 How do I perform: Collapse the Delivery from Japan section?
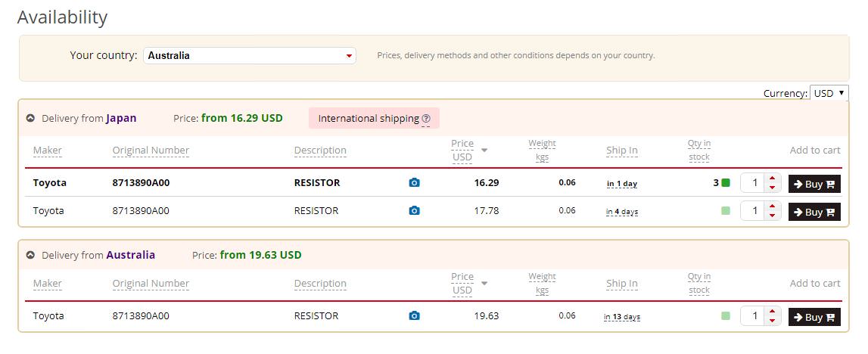30,119
